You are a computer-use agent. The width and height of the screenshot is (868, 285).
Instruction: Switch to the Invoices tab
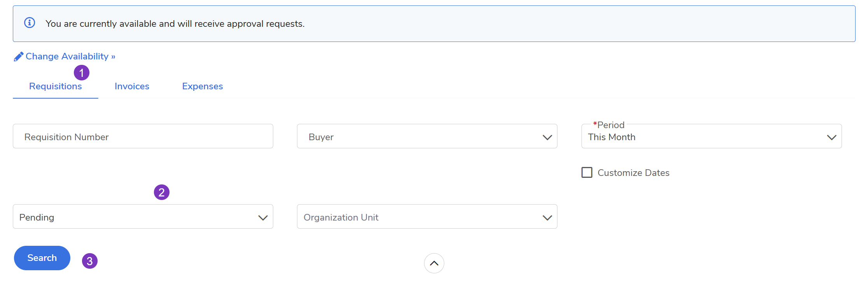[x=132, y=86]
